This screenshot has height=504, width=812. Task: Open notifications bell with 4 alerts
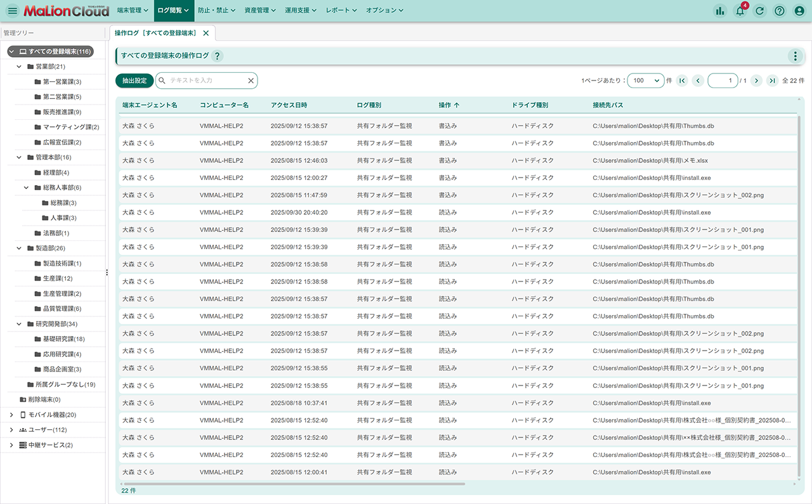click(x=740, y=11)
